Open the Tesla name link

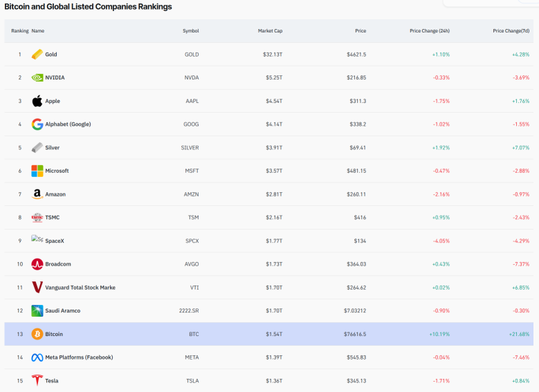coord(52,381)
